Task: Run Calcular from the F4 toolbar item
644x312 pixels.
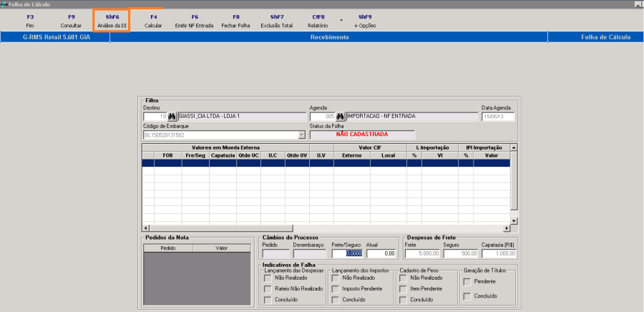Action: [153, 21]
